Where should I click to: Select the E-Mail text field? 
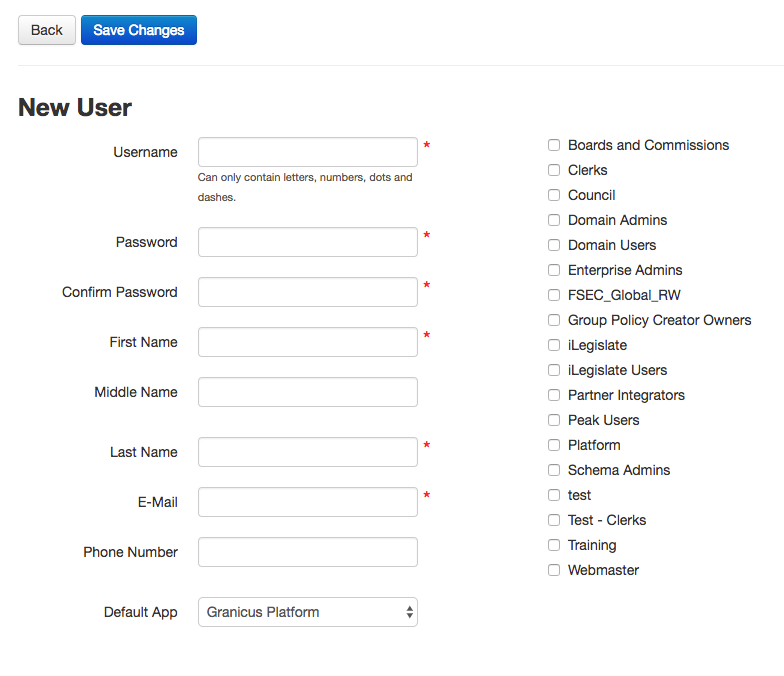tap(308, 502)
